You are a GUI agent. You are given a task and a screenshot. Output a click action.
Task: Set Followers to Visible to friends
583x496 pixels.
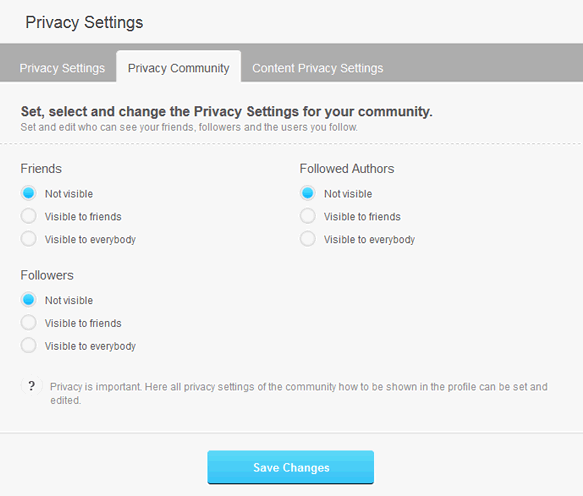coord(29,323)
